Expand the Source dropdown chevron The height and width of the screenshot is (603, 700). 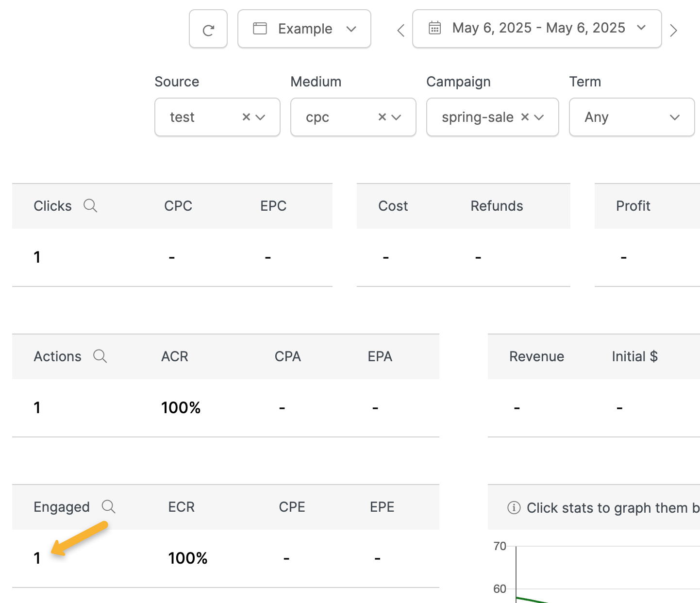click(261, 117)
